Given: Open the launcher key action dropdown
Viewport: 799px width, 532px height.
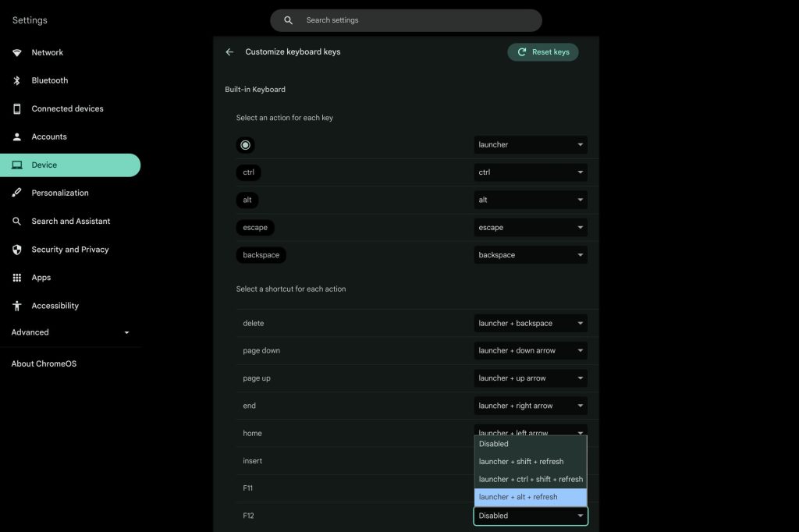Looking at the screenshot, I should tap(531, 144).
